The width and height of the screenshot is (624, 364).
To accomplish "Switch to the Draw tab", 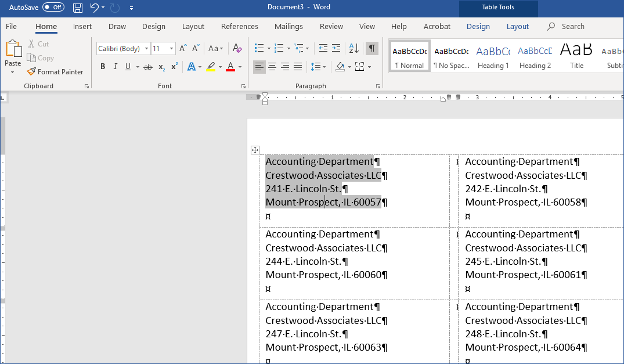I will 117,26.
